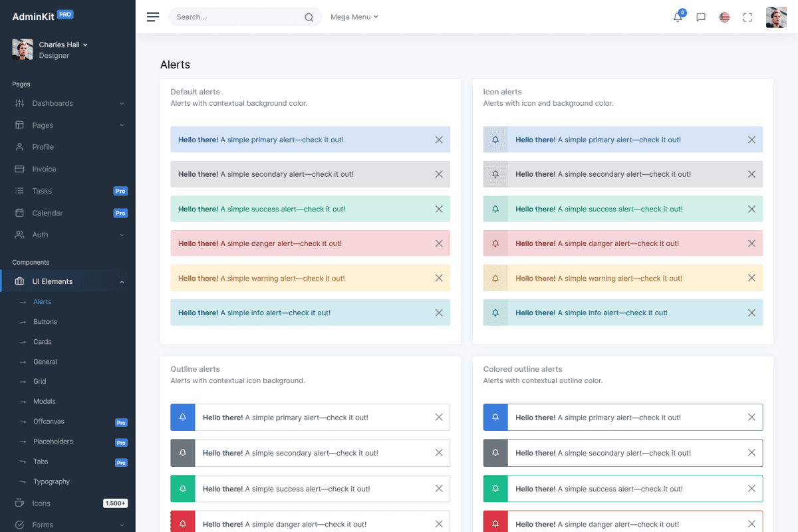Image resolution: width=798 pixels, height=532 pixels.
Task: Dismiss the default primary alert
Action: click(439, 140)
